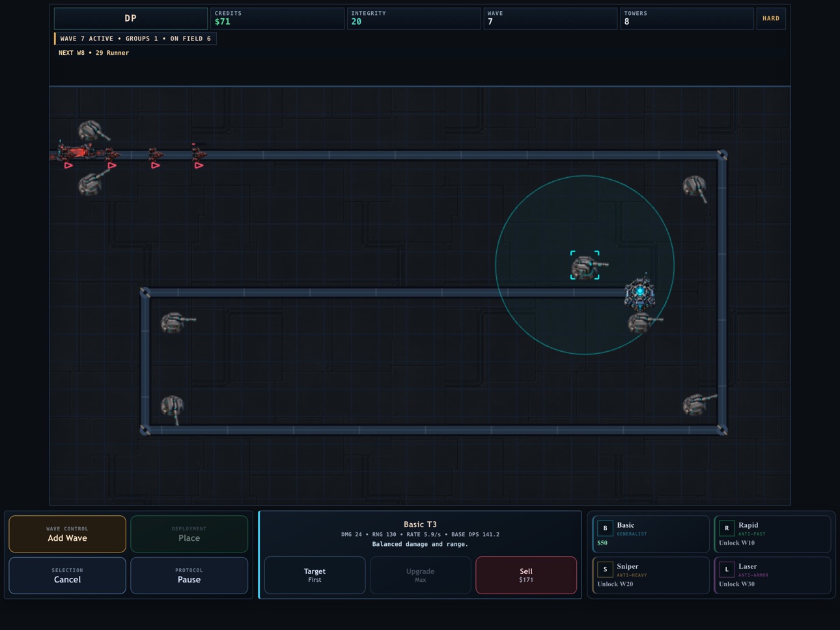The width and height of the screenshot is (840, 630).
Task: Change targeting mode from First
Action: point(315,575)
